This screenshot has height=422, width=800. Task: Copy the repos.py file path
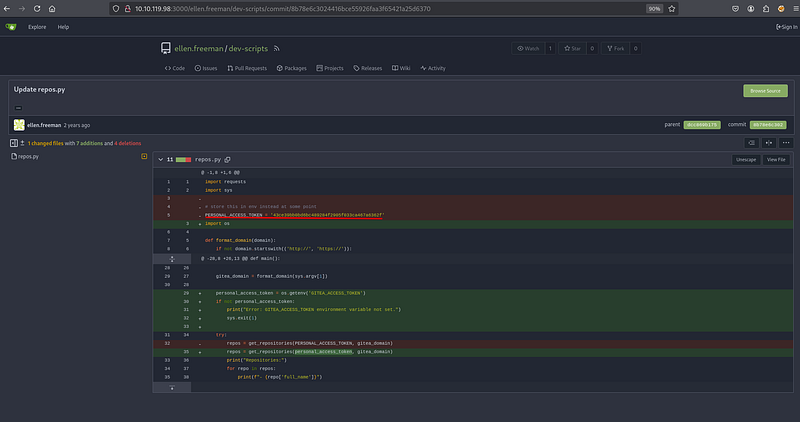(227, 159)
